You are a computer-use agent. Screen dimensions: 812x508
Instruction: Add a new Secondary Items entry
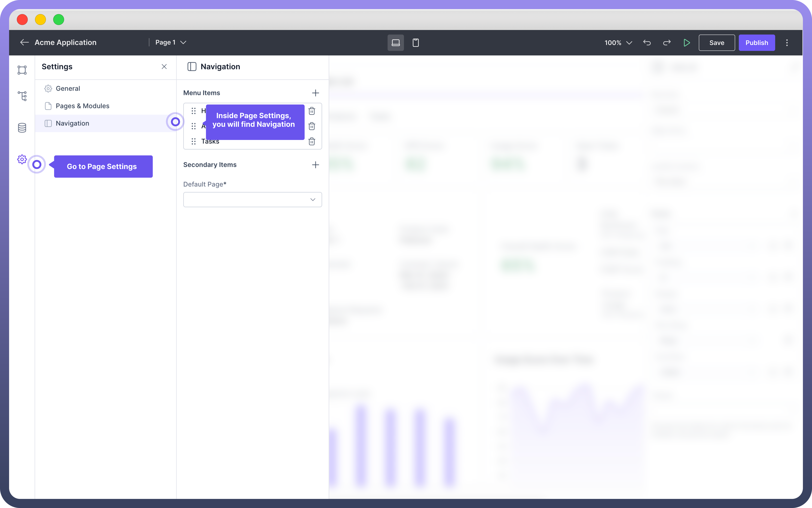315,165
